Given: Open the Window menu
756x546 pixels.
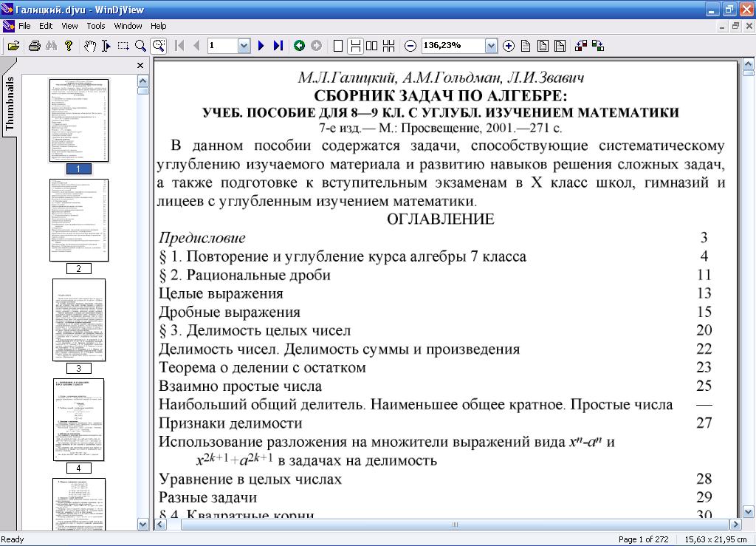Looking at the screenshot, I should pos(128,26).
